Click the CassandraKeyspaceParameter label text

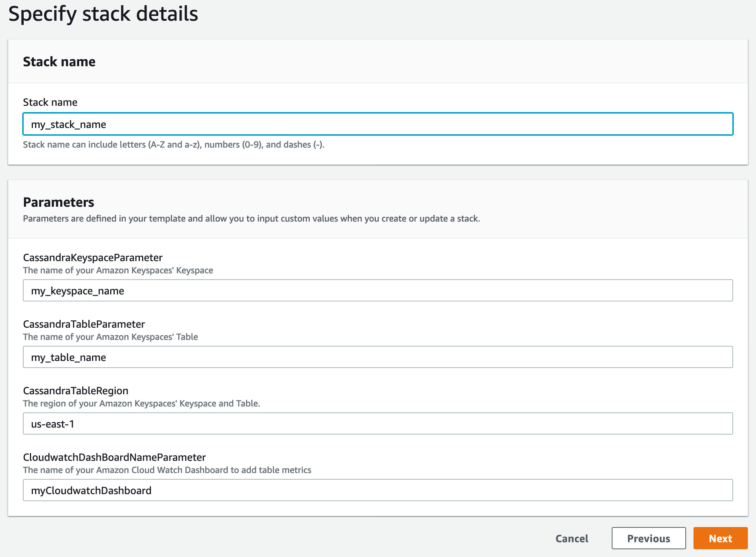[93, 257]
